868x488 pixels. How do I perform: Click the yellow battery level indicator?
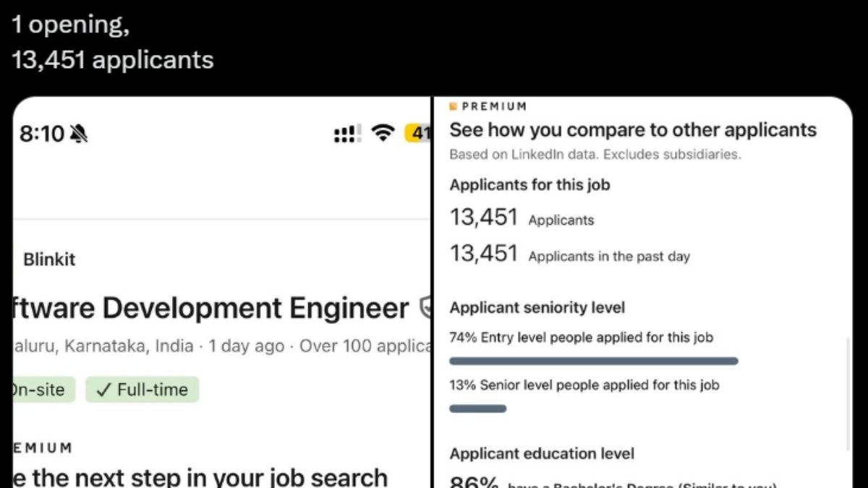tap(419, 134)
